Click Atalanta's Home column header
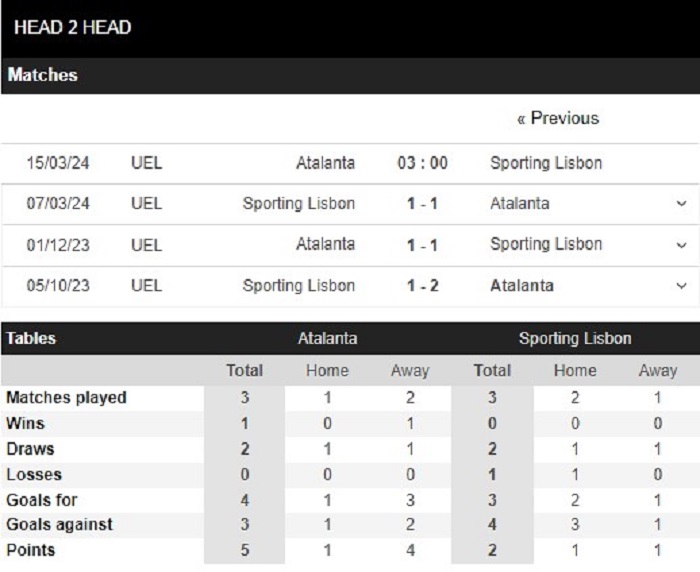This screenshot has width=700, height=572. pos(327,371)
